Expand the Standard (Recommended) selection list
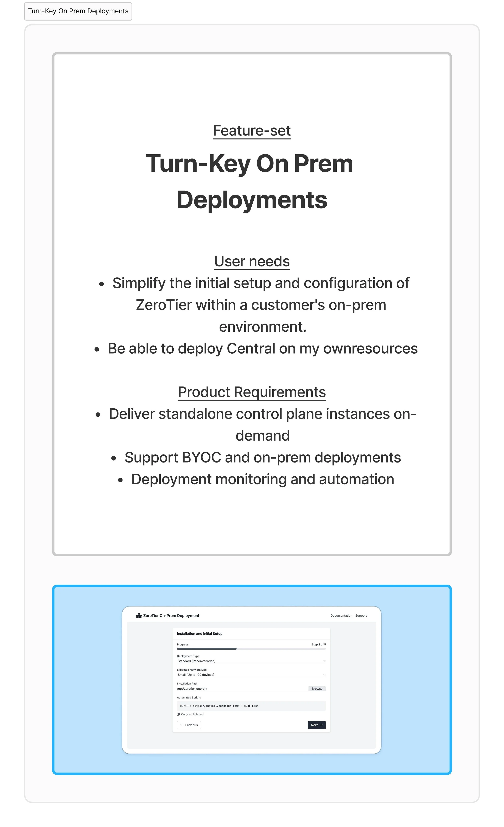Screen dimensions: 504x827 point(251,661)
